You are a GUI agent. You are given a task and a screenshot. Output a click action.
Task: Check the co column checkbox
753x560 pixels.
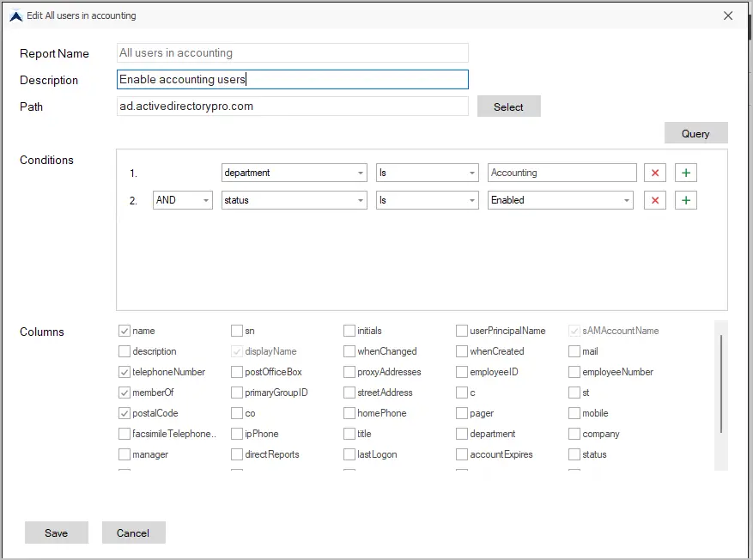click(237, 413)
